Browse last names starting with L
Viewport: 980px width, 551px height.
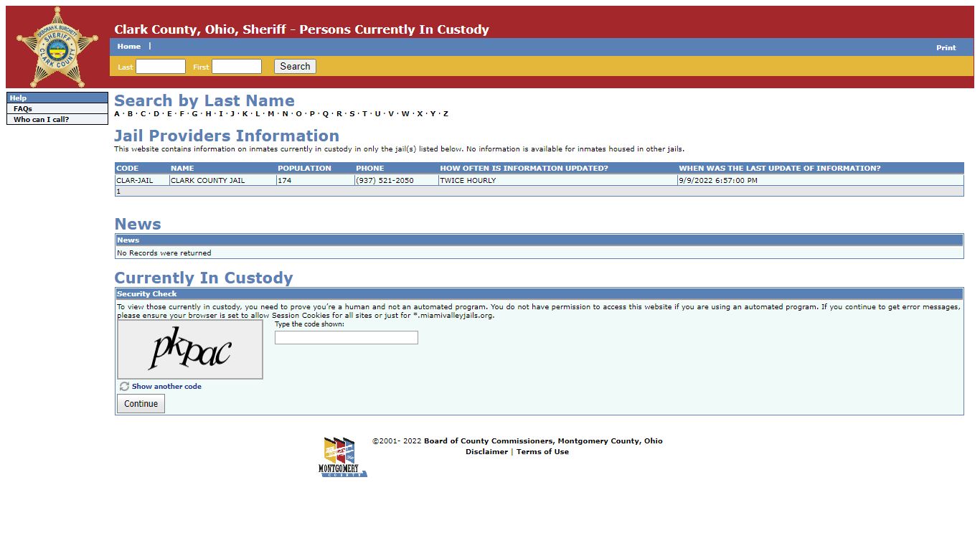click(258, 113)
